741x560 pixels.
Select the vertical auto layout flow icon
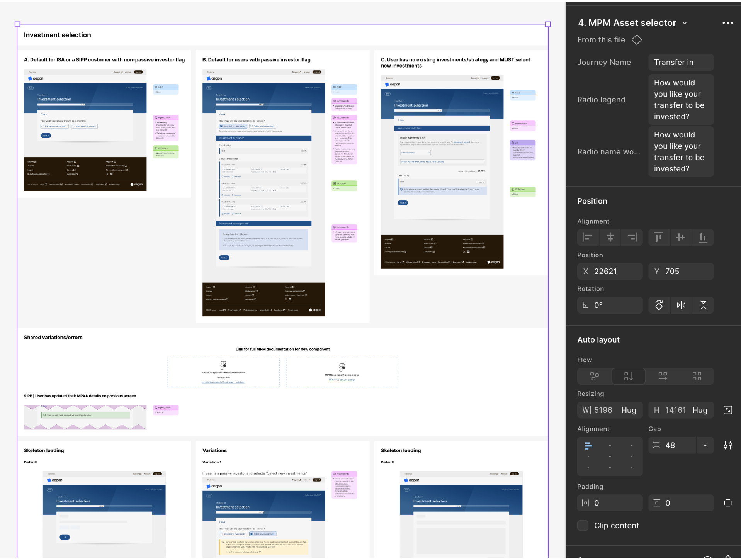point(628,376)
